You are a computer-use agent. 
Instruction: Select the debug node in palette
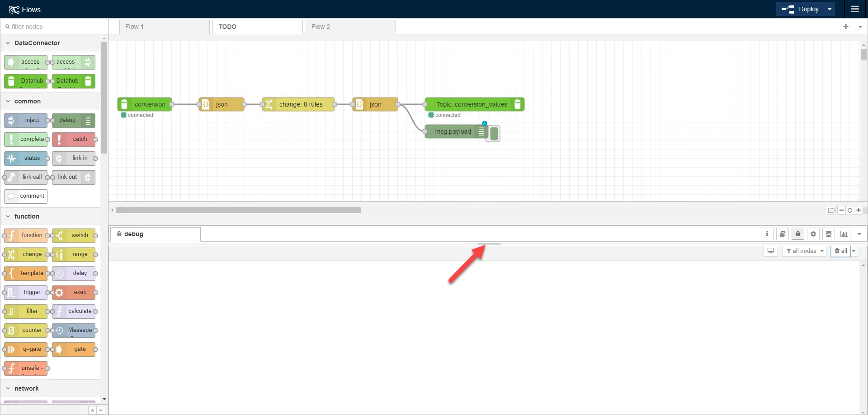coord(74,120)
